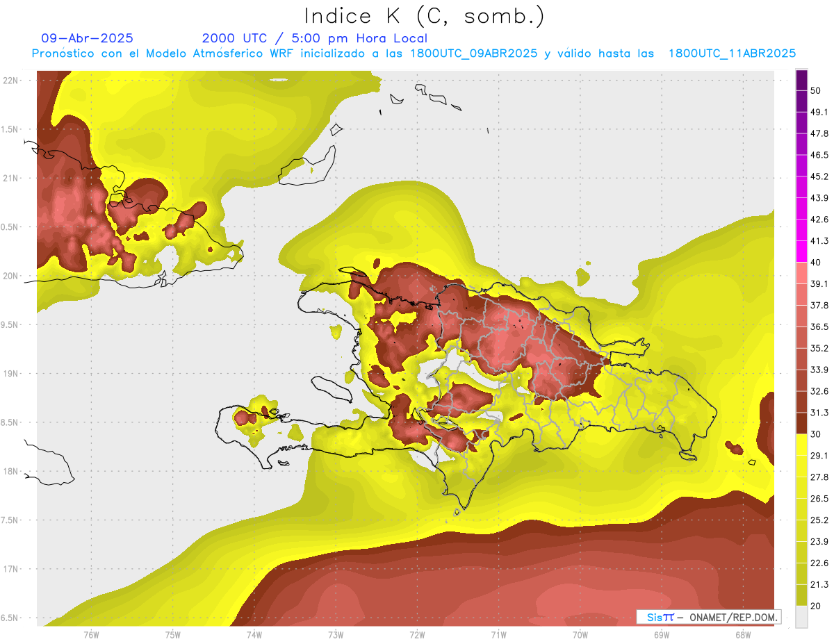Click the "46.5" colorbar value
The height and width of the screenshot is (644, 834).
[819, 155]
